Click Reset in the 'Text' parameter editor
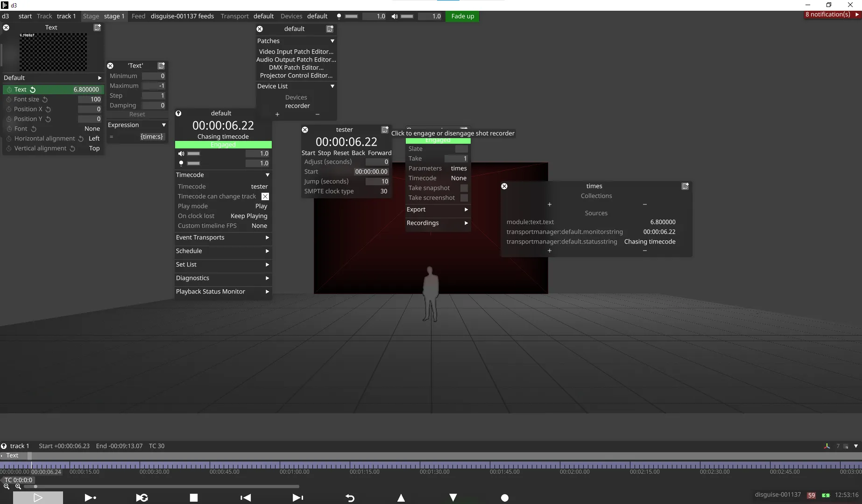This screenshot has height=504, width=862. (136, 114)
